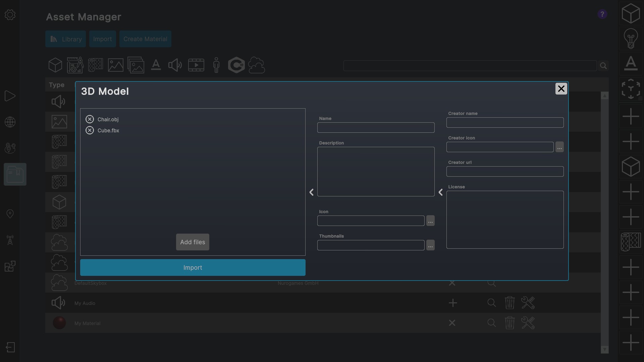Image resolution: width=644 pixels, height=362 pixels.
Task: Click into the Description text area
Action: (376, 172)
